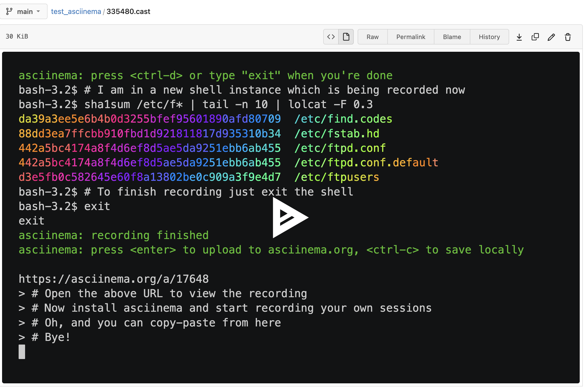The image size is (588, 388).
Task: Copy file contents with the copy icon
Action: point(535,37)
